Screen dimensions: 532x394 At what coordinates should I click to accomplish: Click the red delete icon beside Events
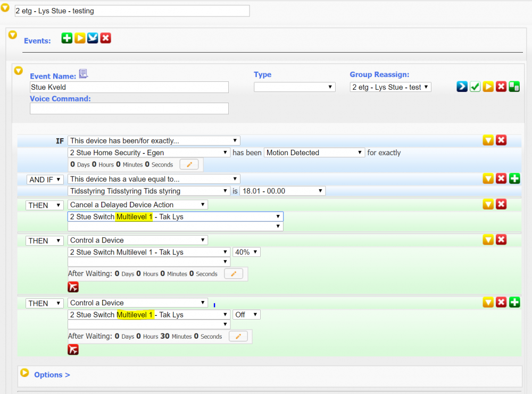click(x=106, y=38)
